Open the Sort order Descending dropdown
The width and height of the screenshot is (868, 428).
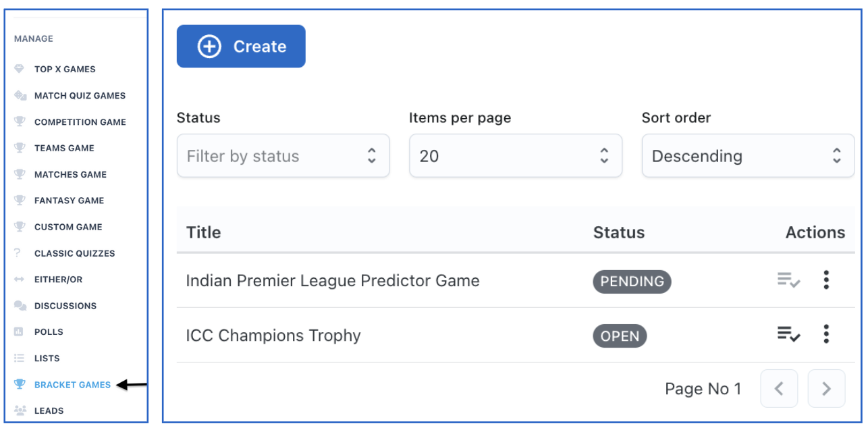(748, 156)
